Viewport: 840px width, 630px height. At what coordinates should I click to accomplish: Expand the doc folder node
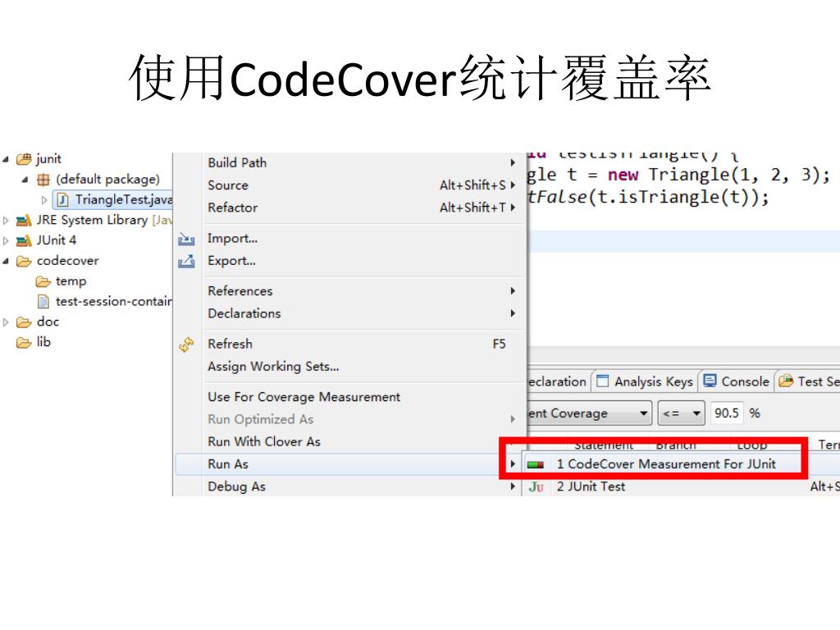pos(6,322)
